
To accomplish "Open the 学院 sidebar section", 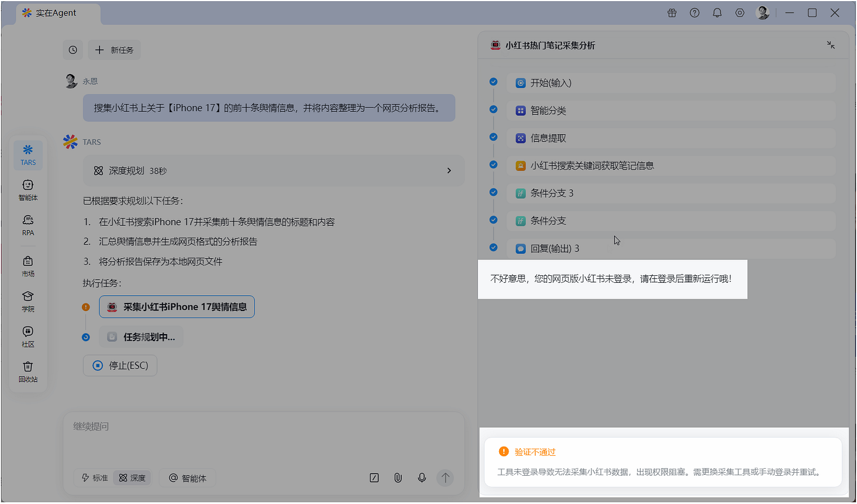I will click(28, 302).
